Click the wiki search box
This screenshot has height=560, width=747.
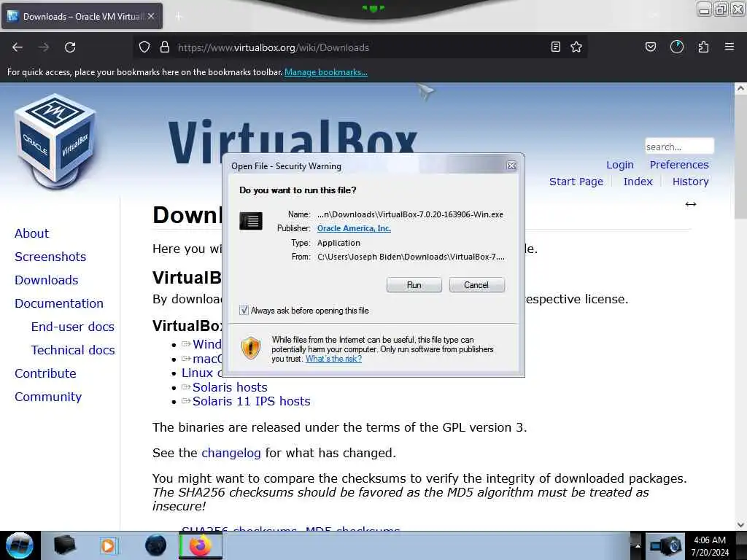click(679, 146)
